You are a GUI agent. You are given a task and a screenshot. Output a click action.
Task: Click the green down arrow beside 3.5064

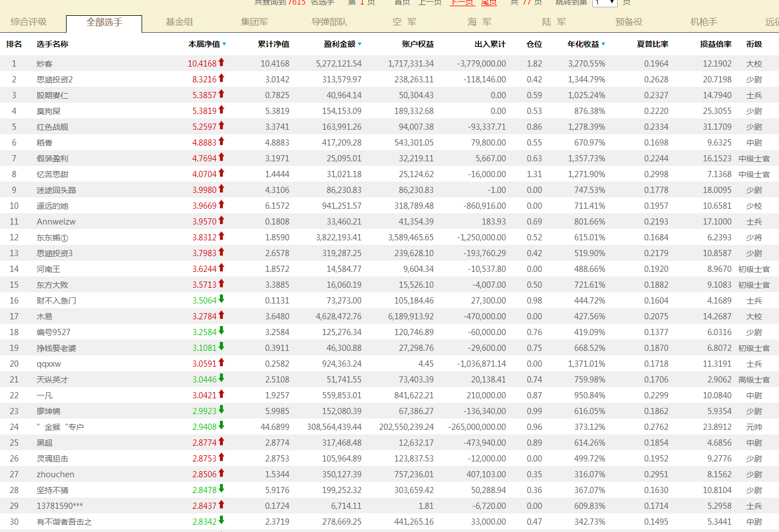click(x=222, y=300)
